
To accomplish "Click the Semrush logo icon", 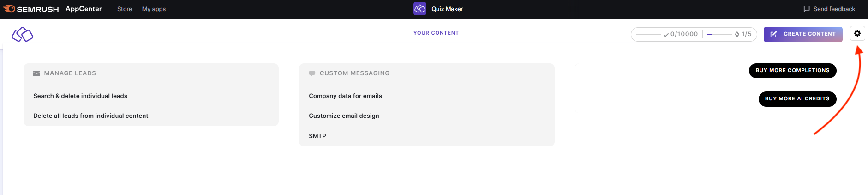I will (x=9, y=9).
